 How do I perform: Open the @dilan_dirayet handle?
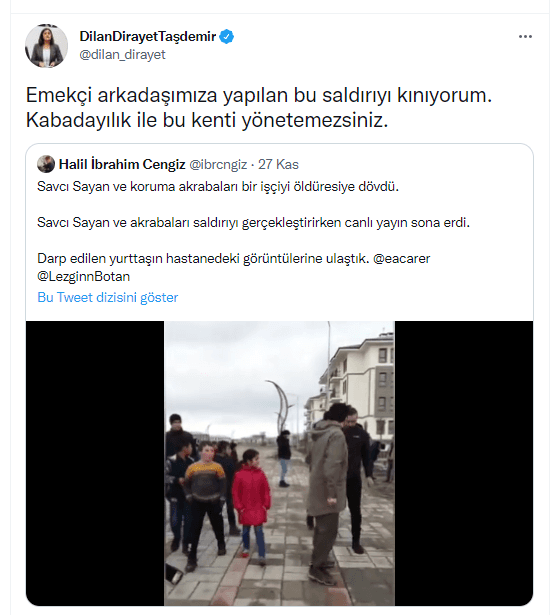pos(122,55)
